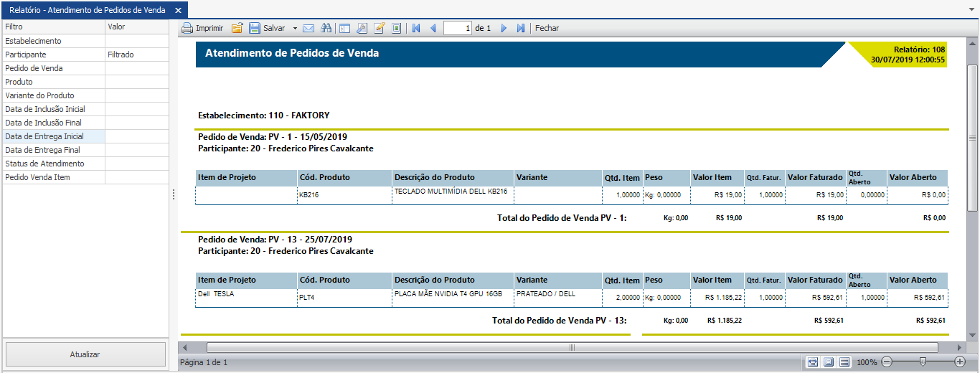Switch to continuous page view mode
The height and width of the screenshot is (373, 980).
click(x=844, y=362)
